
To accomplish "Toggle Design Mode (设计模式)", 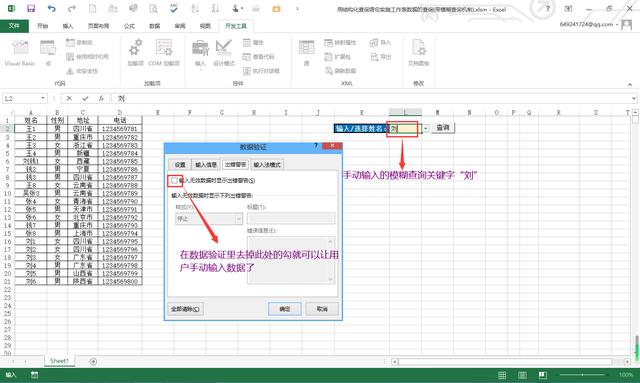I will coord(224,53).
